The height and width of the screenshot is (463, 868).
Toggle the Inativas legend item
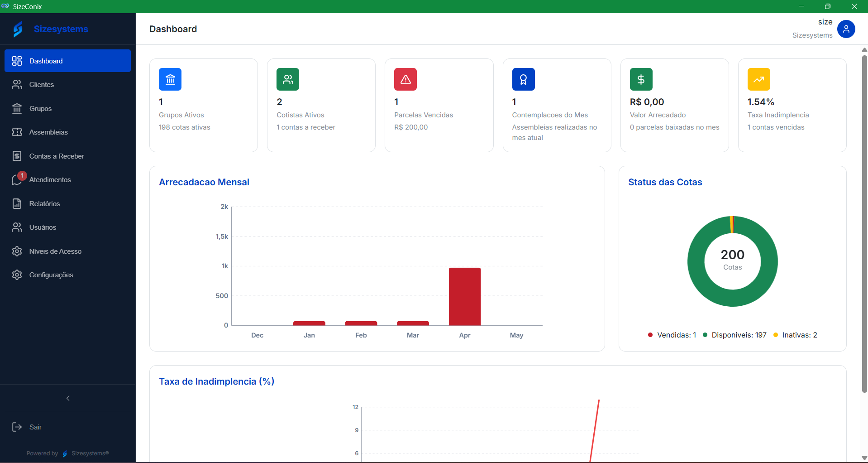pos(795,335)
